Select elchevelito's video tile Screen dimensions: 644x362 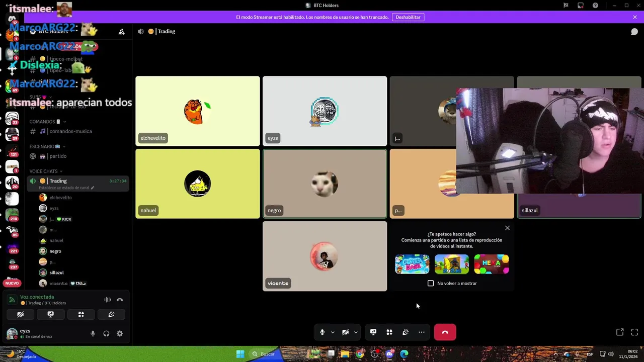click(x=198, y=111)
